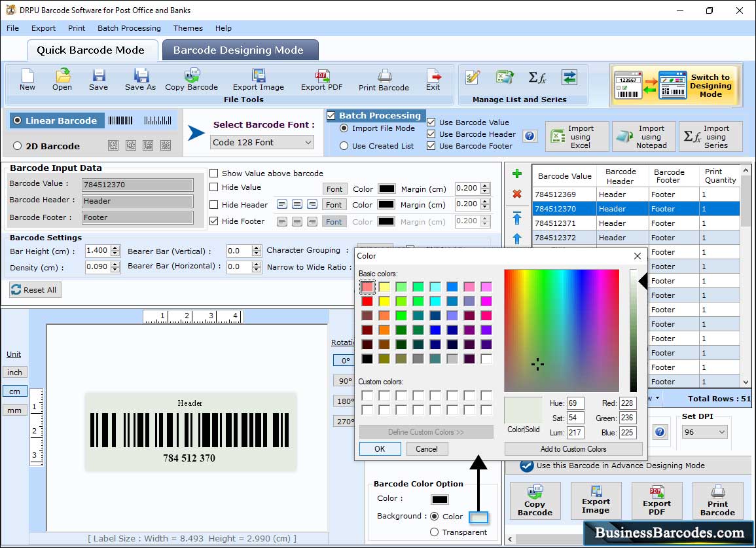
Task: Click Print Barcode in File Tools
Action: (384, 80)
